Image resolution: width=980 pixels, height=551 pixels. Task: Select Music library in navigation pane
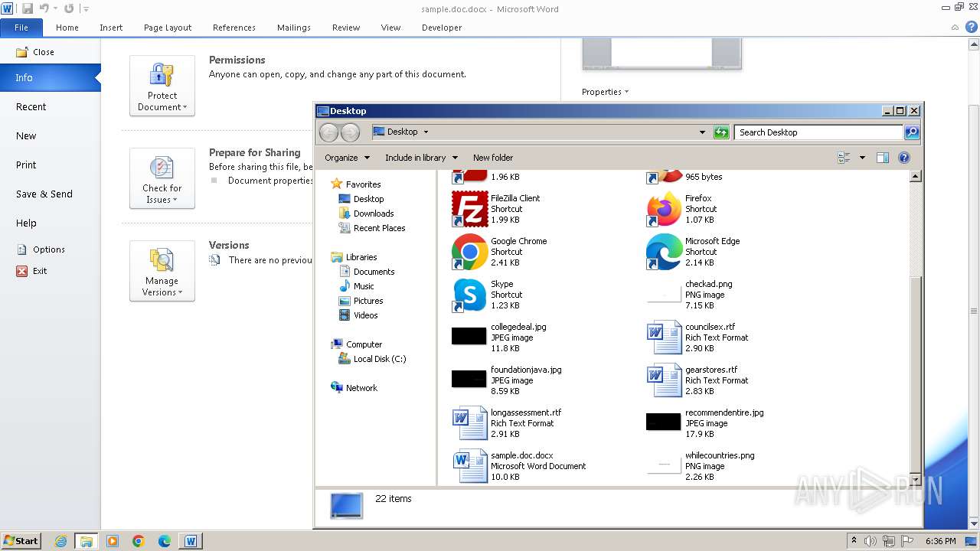tap(356, 286)
